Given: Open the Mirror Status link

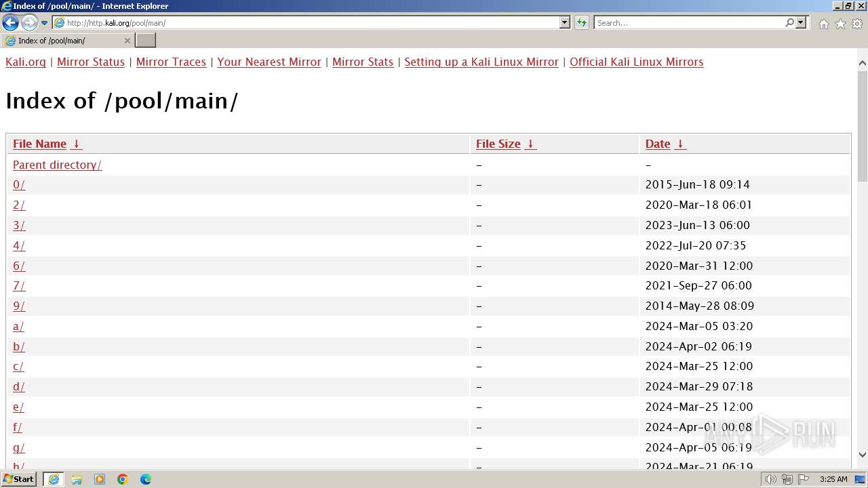Looking at the screenshot, I should click(91, 62).
